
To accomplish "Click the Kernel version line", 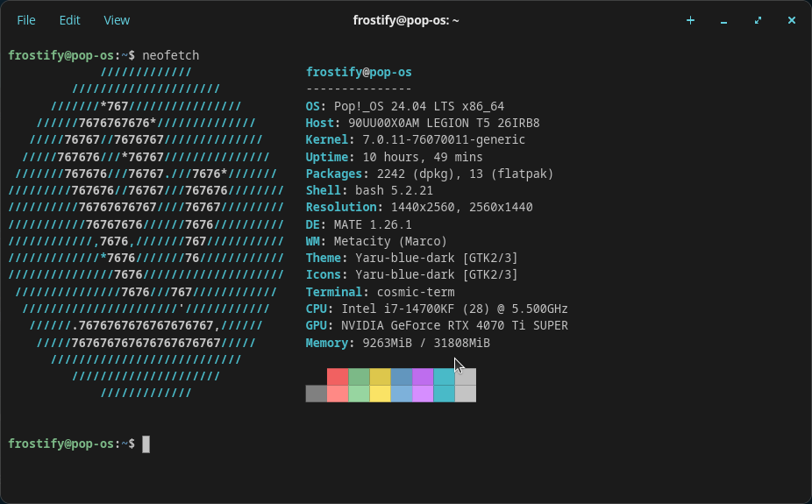I will point(416,139).
